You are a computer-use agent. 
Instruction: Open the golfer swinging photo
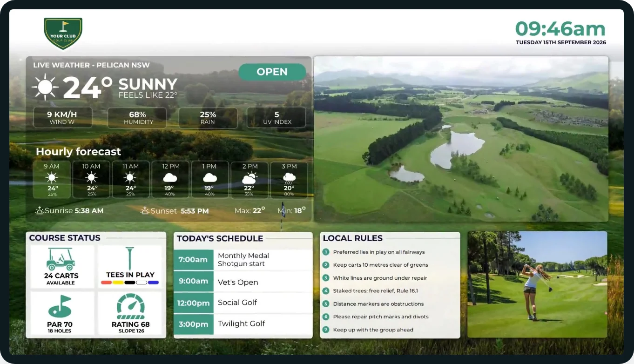pyautogui.click(x=537, y=284)
